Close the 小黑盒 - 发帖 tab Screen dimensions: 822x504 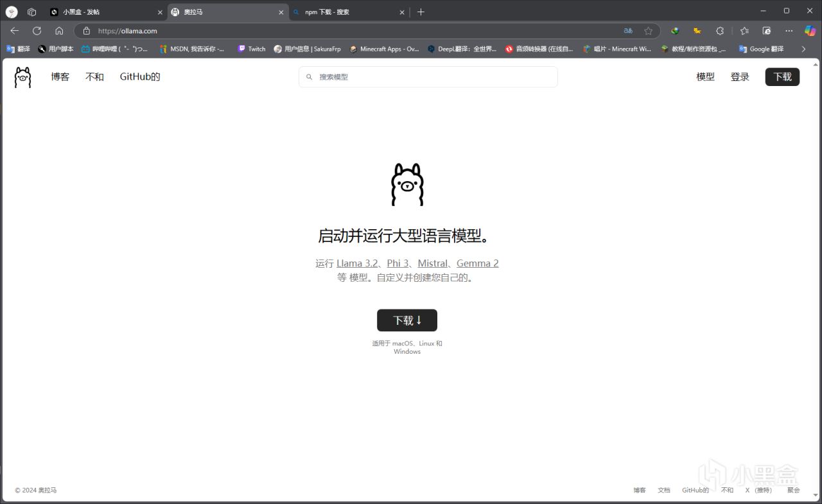coord(160,12)
